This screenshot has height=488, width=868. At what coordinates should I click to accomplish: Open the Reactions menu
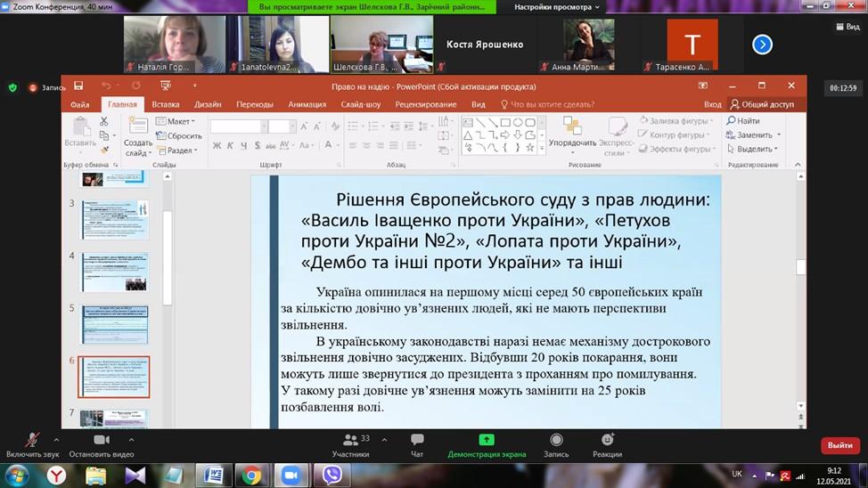click(x=607, y=441)
